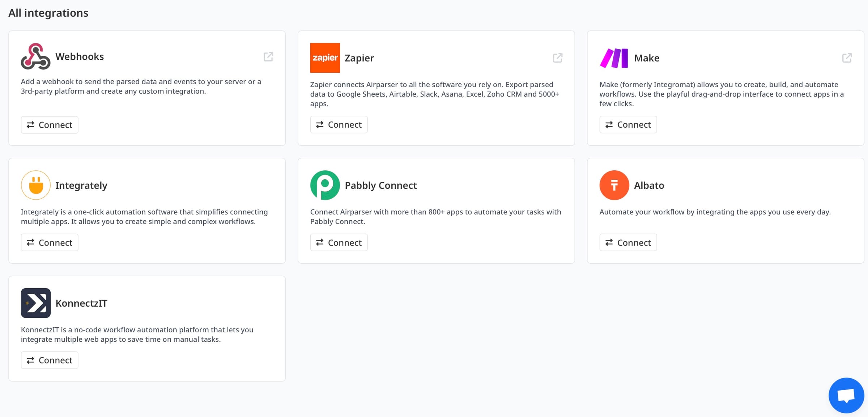Screen dimensions: 868x417
Task: Click the KonnectzIT logo
Action: pyautogui.click(x=35, y=303)
